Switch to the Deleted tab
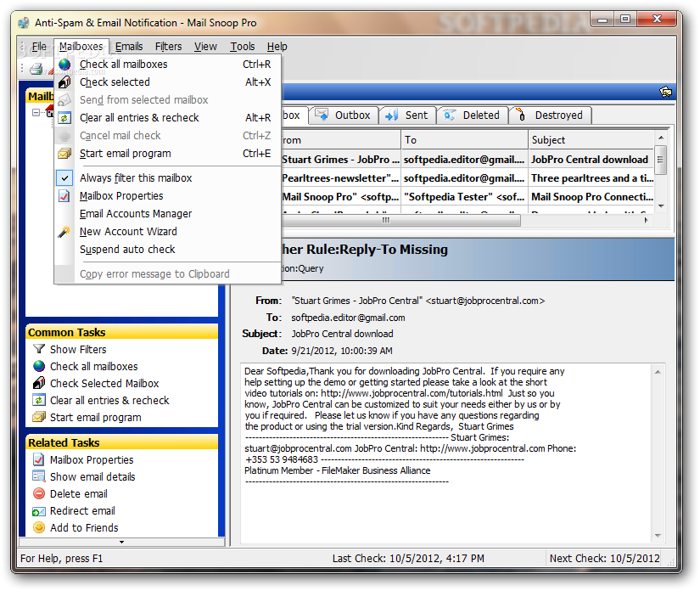The width and height of the screenshot is (700, 591). pyautogui.click(x=473, y=115)
